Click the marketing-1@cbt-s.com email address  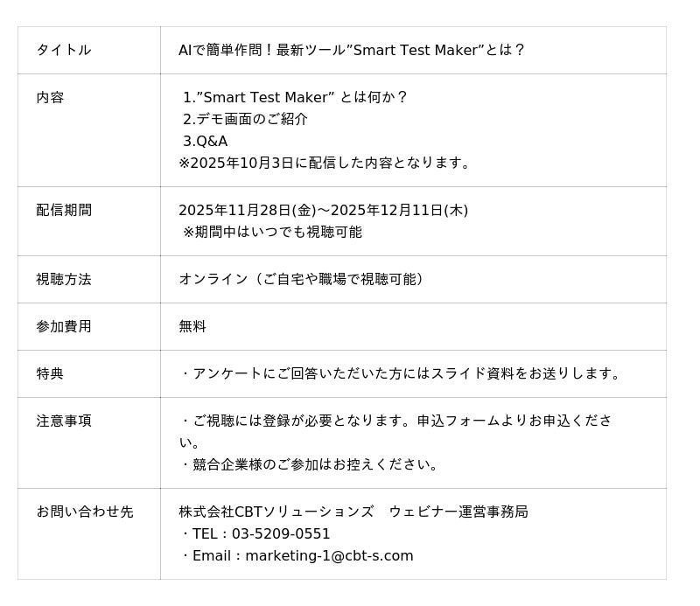tap(329, 556)
